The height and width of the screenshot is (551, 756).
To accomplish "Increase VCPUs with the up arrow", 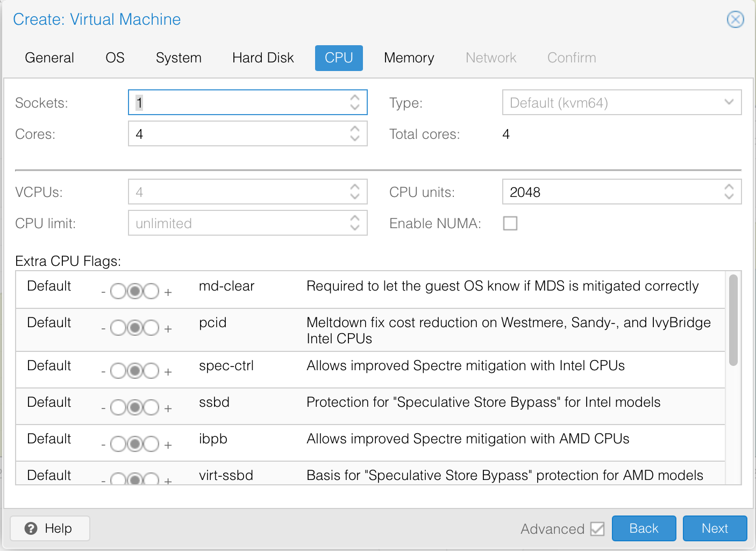I will click(x=354, y=188).
